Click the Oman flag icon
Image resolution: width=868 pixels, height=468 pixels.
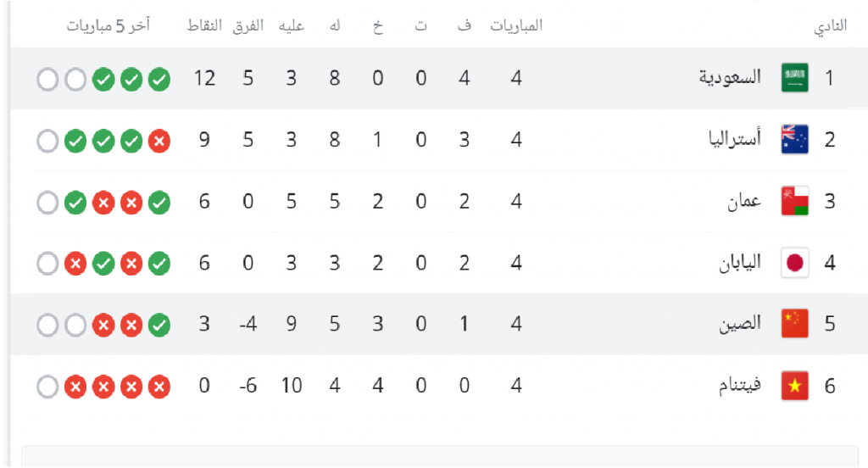click(x=794, y=200)
